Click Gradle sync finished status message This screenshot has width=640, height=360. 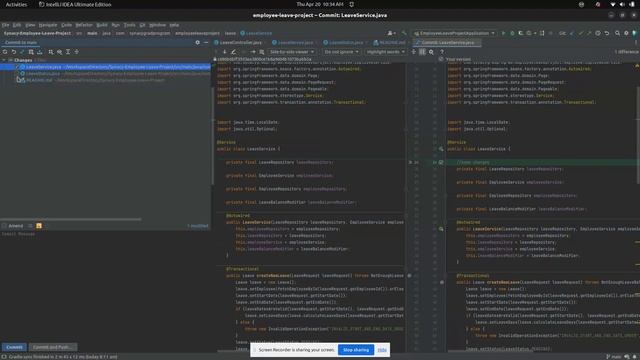[63, 357]
